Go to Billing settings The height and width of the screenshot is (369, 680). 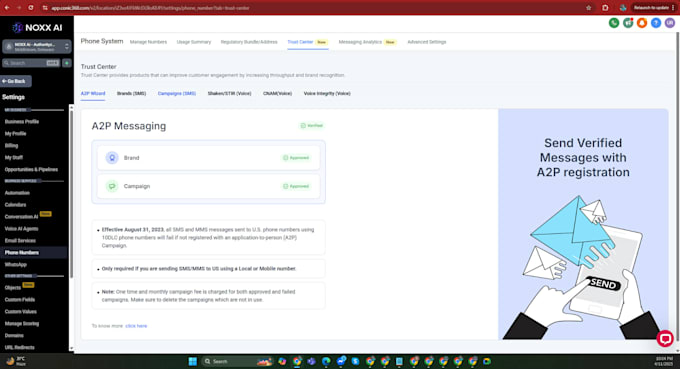click(11, 146)
